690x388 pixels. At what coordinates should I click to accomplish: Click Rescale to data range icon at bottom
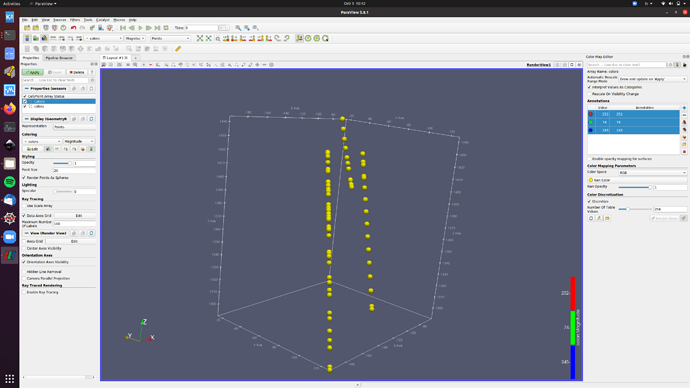pyautogui.click(x=591, y=218)
